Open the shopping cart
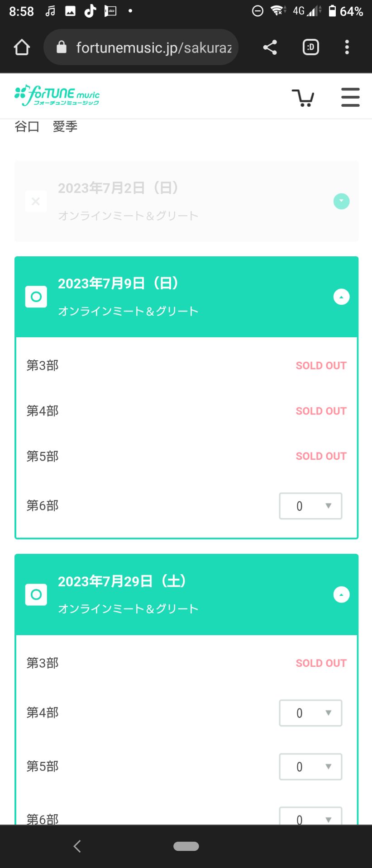The image size is (372, 868). 303,97
